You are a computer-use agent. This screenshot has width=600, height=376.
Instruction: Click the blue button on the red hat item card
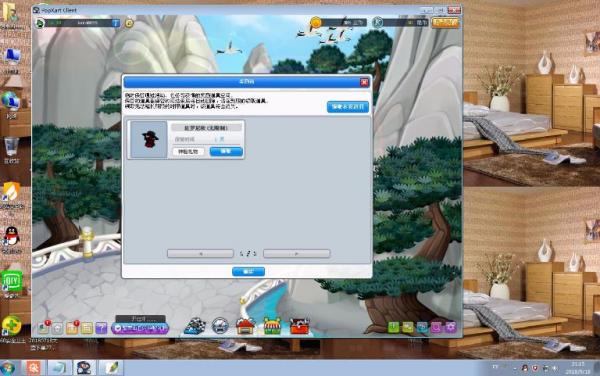[x=226, y=151]
